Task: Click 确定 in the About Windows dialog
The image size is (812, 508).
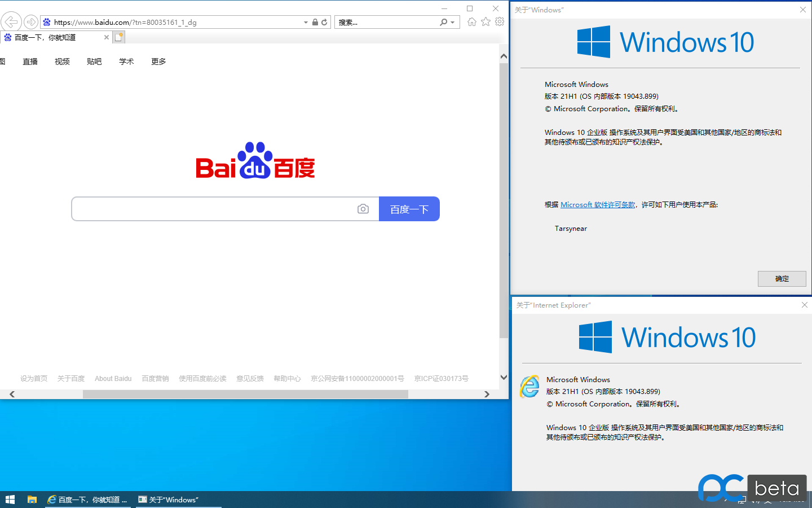Action: pyautogui.click(x=782, y=279)
